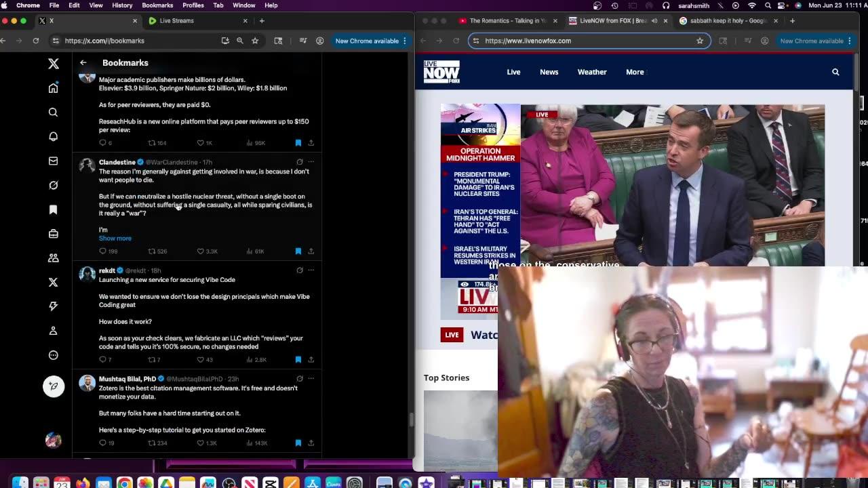Click zoom magnifier in x.com address bar
This screenshot has height=488, width=868.
(240, 41)
